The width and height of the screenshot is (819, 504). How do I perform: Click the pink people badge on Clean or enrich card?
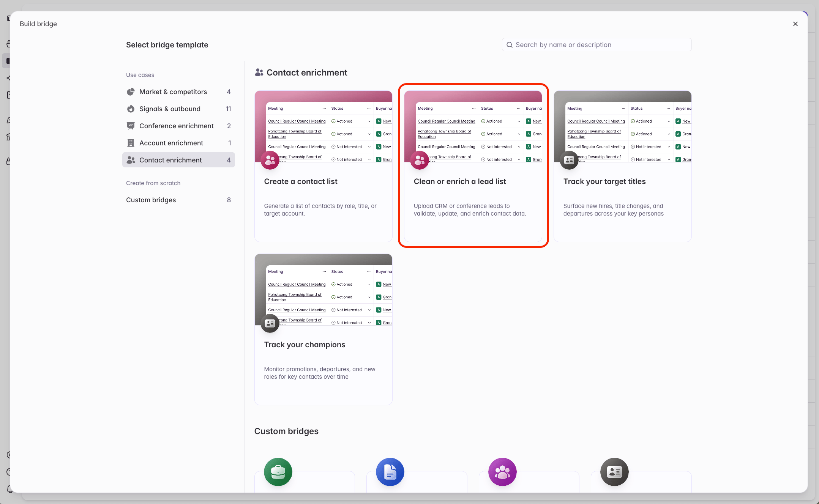[x=420, y=160]
